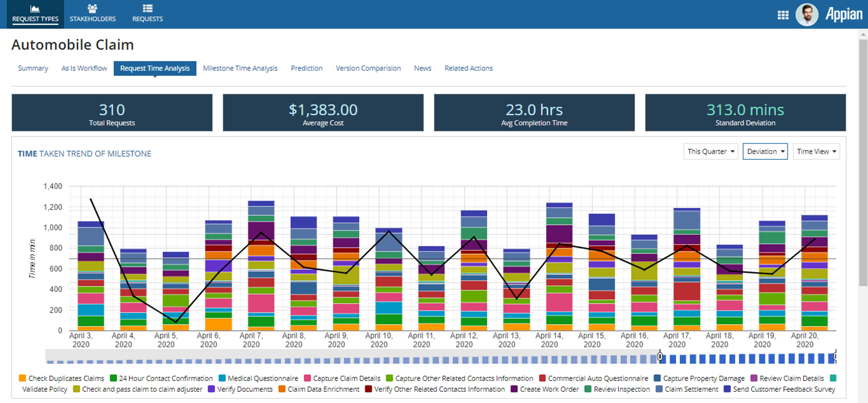Toggle Create Work Order legend series
This screenshot has width=868, height=403.
545,389
